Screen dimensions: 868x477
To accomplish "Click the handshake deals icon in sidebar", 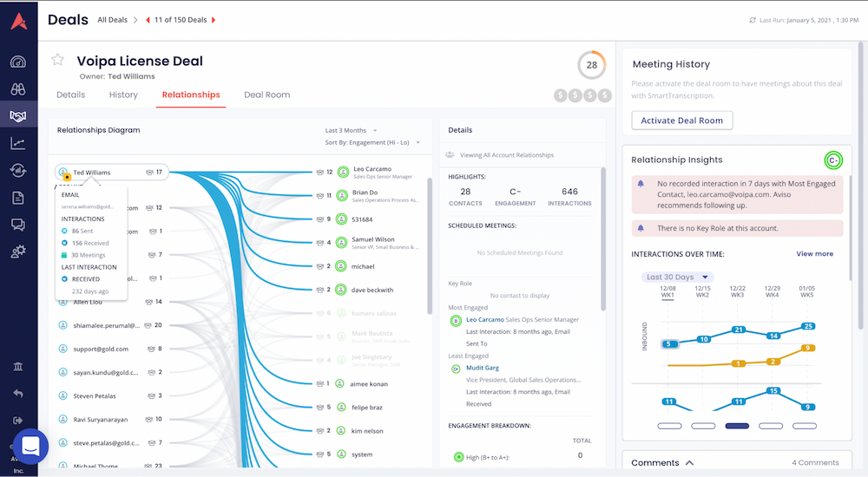I will click(x=17, y=115).
